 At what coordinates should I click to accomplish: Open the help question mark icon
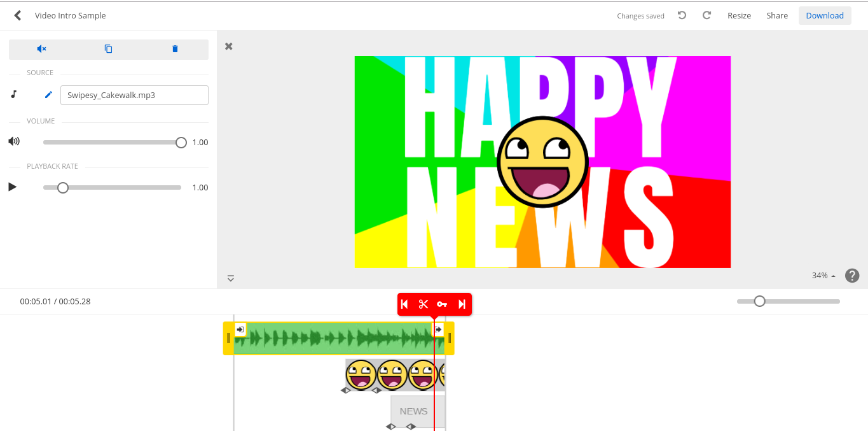852,276
